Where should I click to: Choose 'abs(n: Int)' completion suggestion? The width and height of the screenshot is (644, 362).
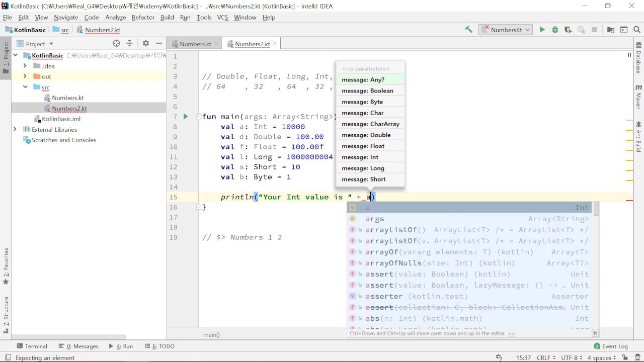(x=469, y=318)
